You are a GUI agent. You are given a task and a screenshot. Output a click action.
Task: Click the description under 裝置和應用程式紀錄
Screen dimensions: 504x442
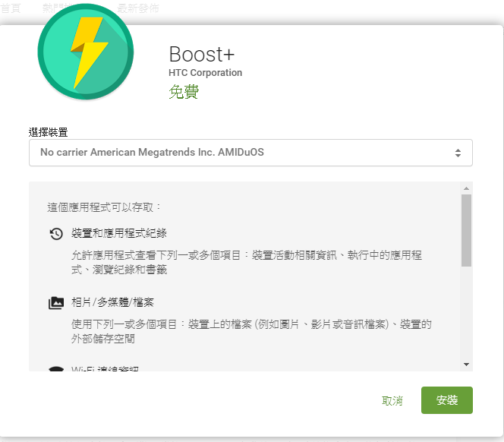tap(247, 262)
